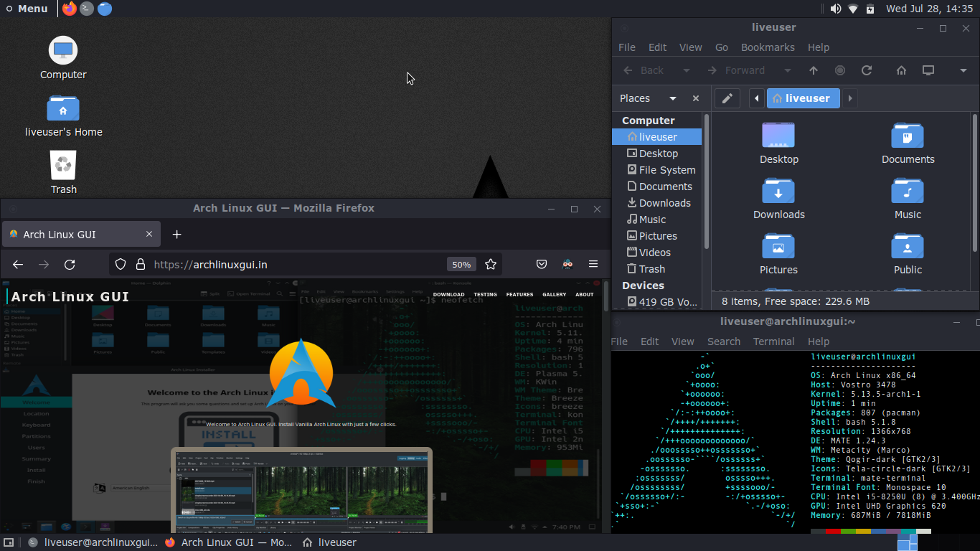Reload the Firefox page
The height and width of the screenshot is (551, 980).
pos(70,265)
